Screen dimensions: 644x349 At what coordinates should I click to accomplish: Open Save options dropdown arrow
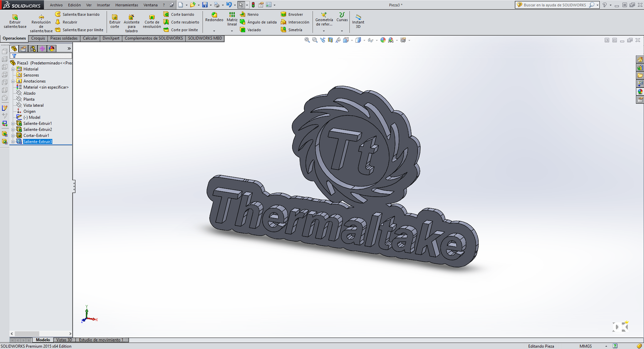pos(211,5)
